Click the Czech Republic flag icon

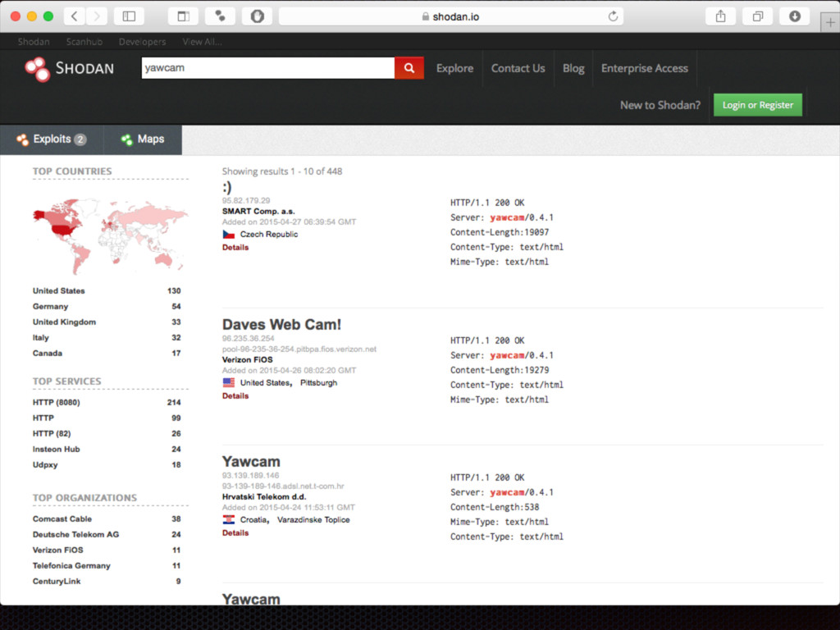point(229,235)
